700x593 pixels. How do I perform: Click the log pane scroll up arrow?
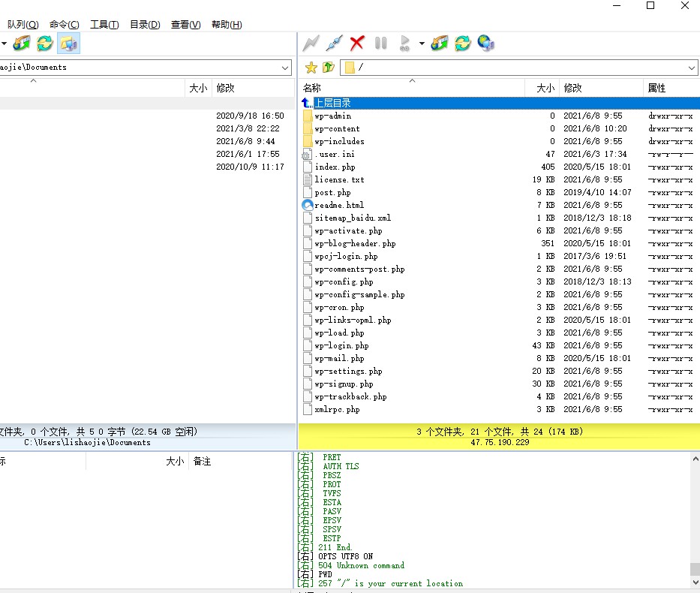tap(695, 459)
